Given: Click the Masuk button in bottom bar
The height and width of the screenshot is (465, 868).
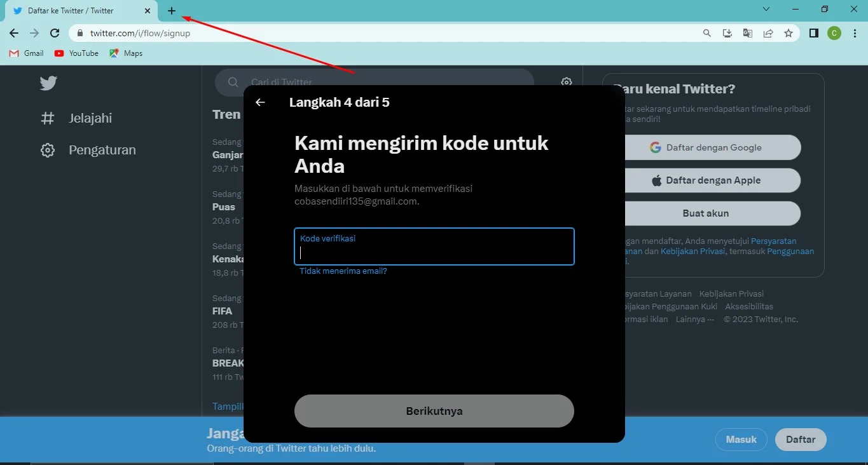Looking at the screenshot, I should coord(741,440).
